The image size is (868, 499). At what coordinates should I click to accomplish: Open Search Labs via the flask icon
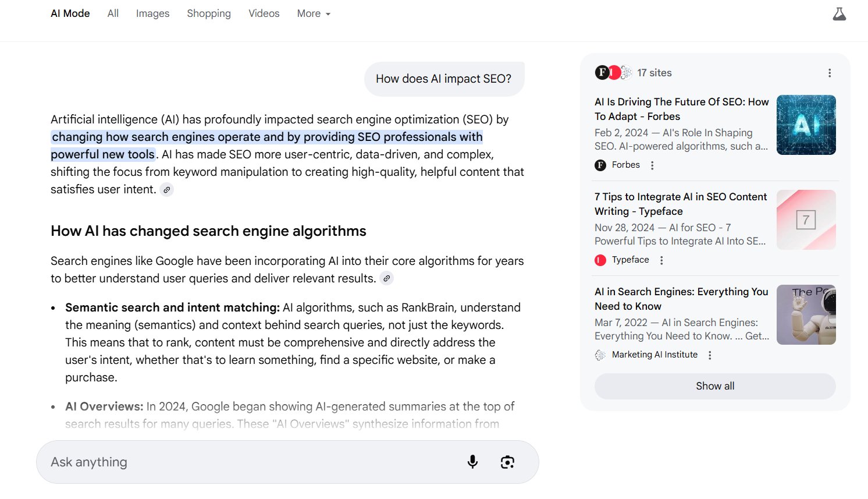[x=839, y=13]
